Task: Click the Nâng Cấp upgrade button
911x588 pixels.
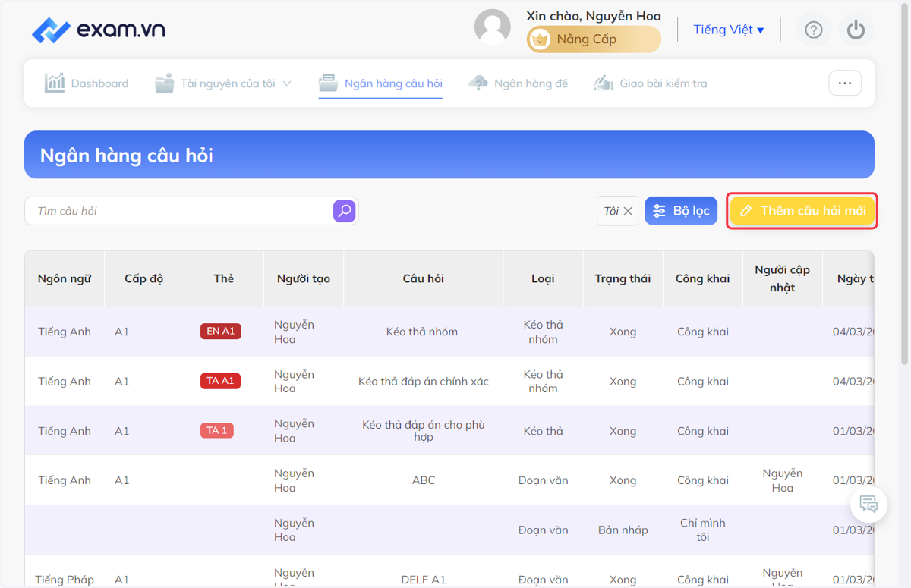Action: click(x=594, y=39)
